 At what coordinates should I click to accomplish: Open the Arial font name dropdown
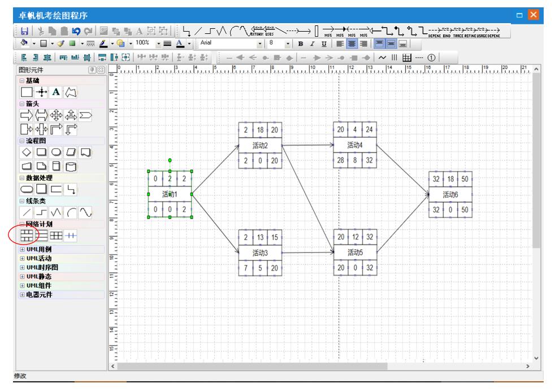click(x=260, y=43)
